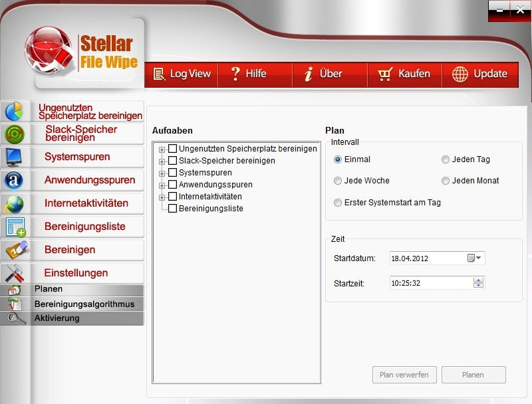This screenshot has width=532, height=404.
Task: Expand Ungenutzten Speicherplatz bereinigen tree node
Action: point(162,150)
